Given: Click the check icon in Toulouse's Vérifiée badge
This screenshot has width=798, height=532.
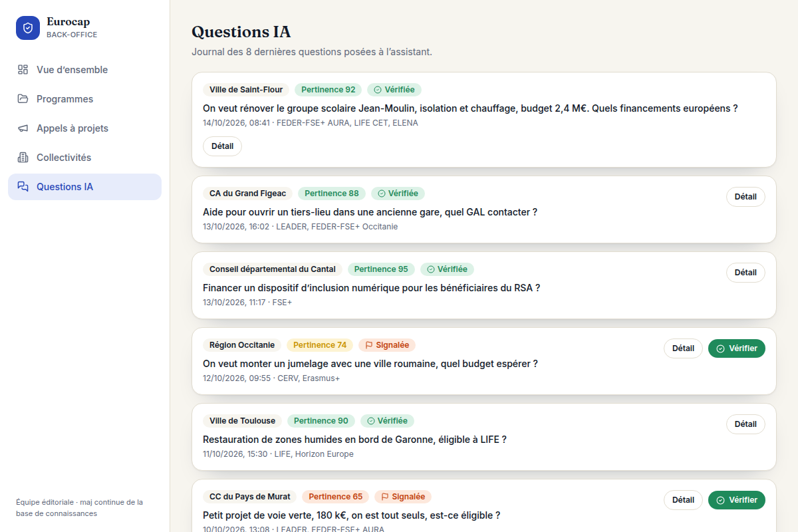Looking at the screenshot, I should (x=371, y=421).
